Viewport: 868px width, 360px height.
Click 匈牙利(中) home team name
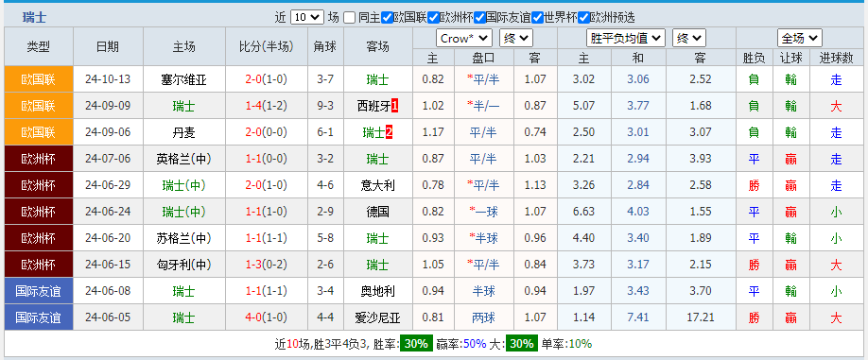tap(183, 265)
